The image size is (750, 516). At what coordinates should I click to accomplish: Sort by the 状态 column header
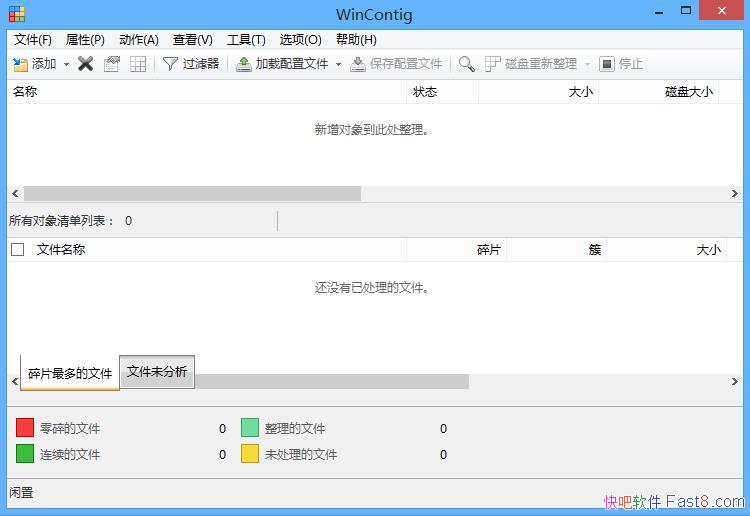coord(442,92)
